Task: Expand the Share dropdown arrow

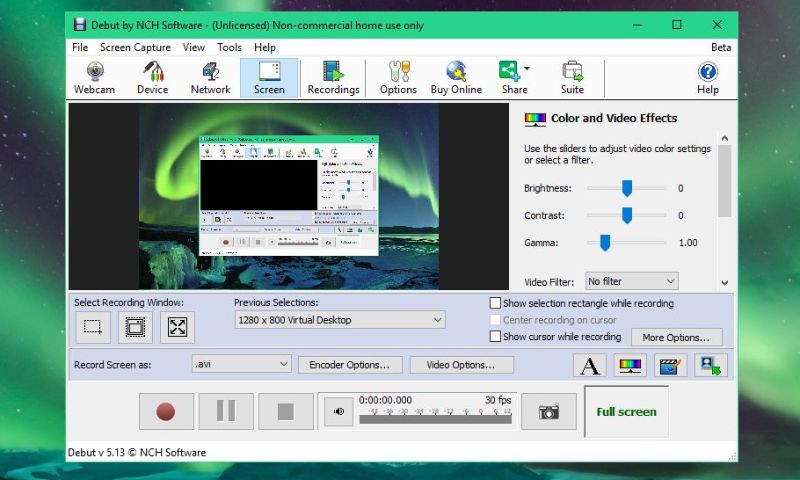Action: point(527,68)
